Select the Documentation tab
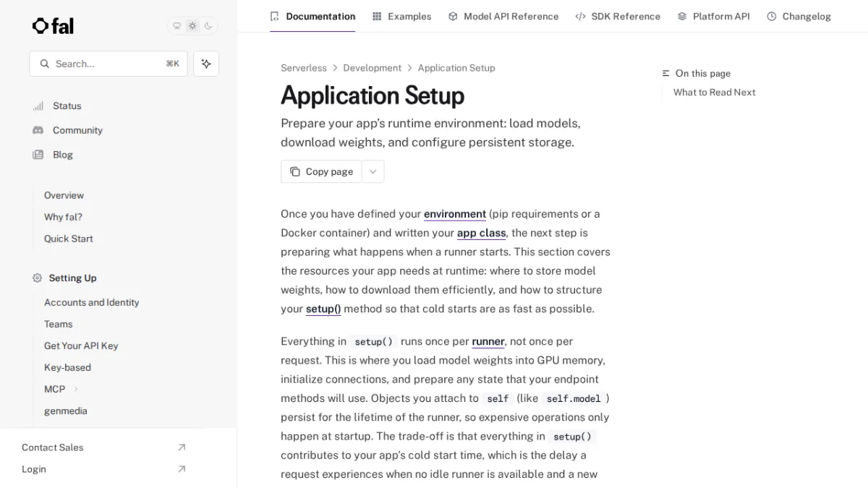 (312, 16)
